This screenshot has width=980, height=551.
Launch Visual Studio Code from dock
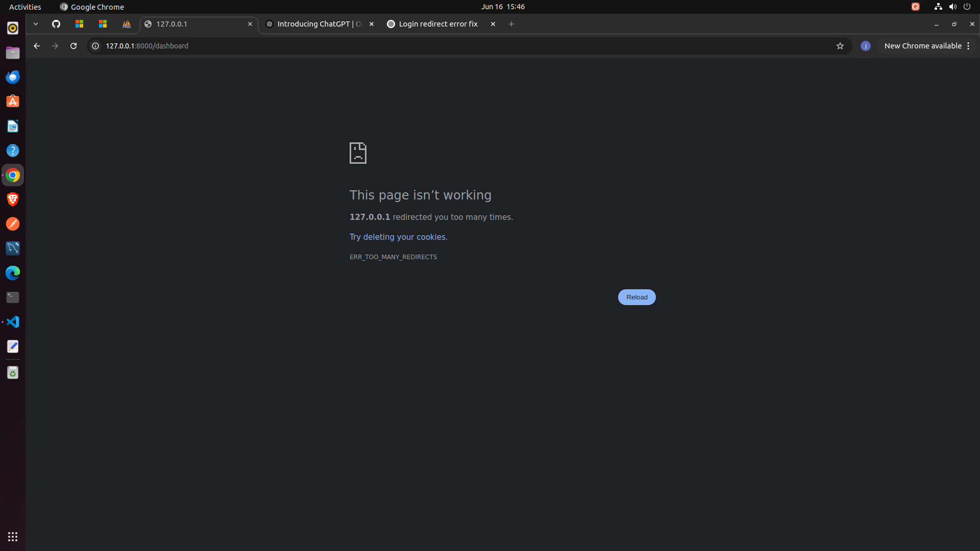coord(13,322)
